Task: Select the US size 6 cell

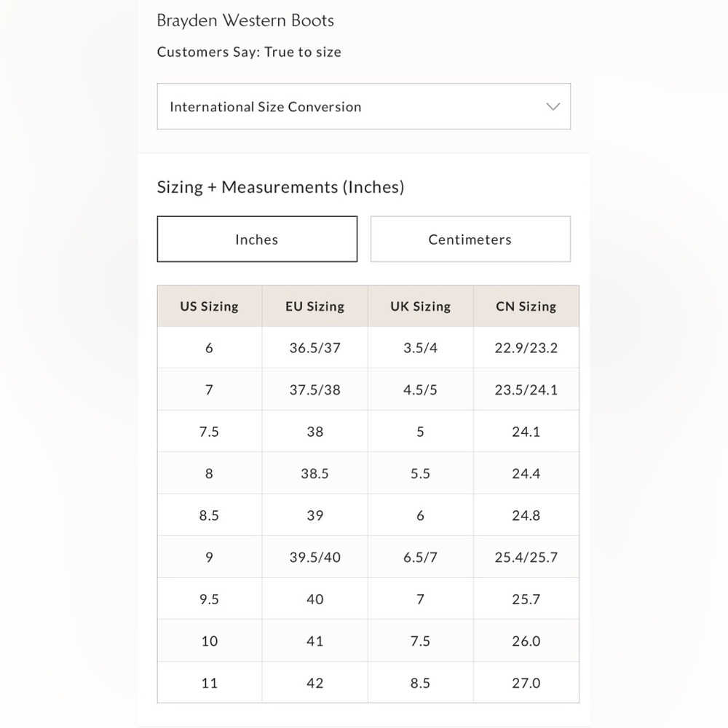Action: click(210, 348)
